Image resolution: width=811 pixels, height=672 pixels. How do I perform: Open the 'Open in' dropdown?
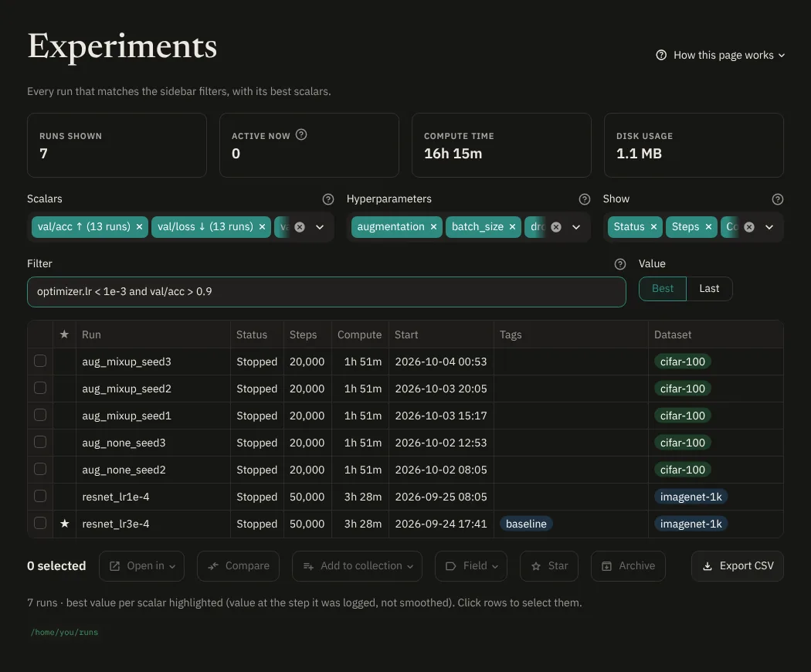click(x=141, y=566)
